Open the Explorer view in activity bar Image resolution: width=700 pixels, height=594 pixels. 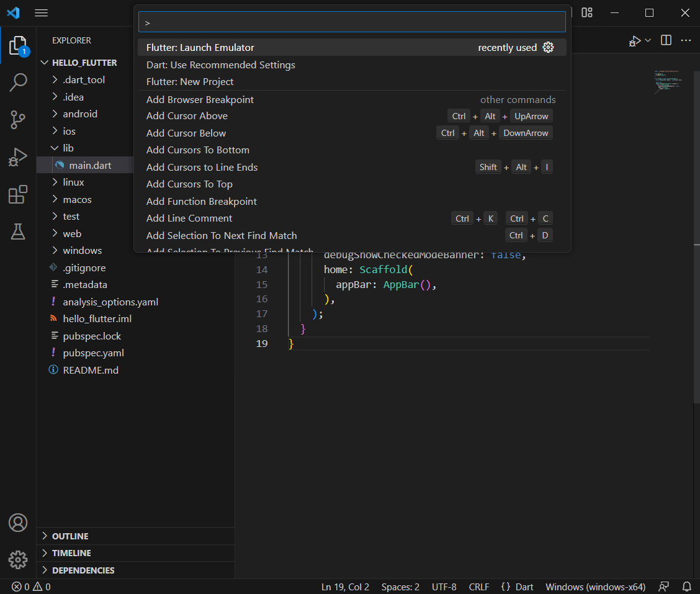point(18,45)
